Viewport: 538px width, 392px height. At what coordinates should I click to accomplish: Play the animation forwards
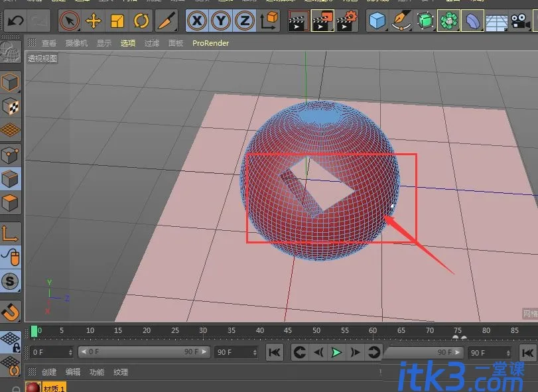tap(336, 352)
